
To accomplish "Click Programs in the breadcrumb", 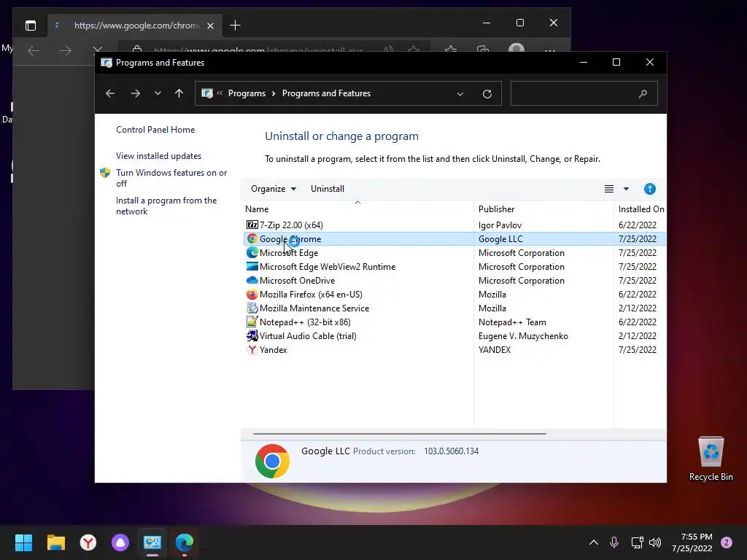I will [247, 93].
